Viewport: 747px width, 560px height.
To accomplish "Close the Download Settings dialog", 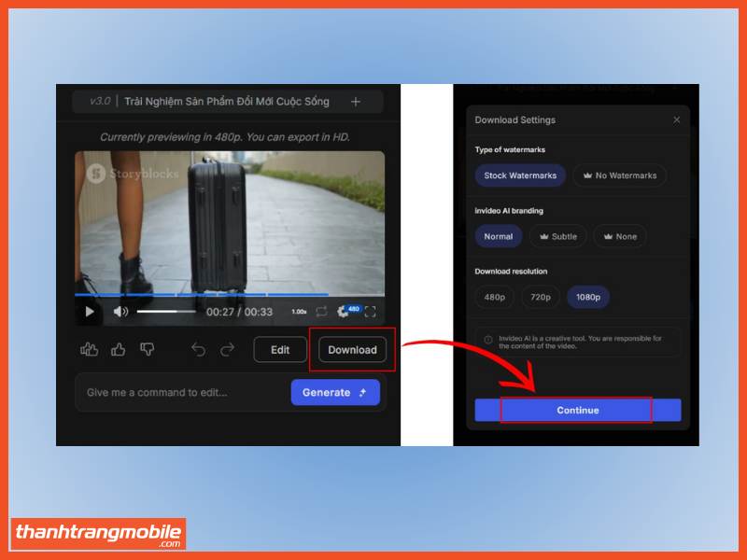I will click(x=676, y=120).
